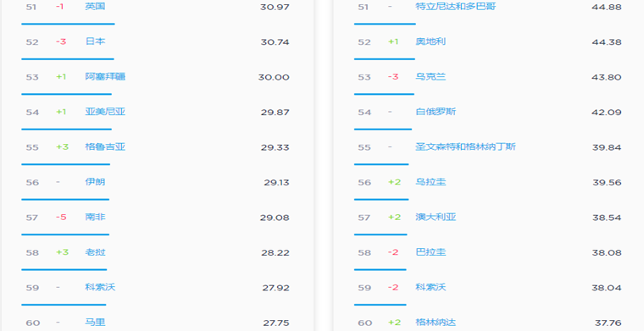Select the 老挝 link
The image size is (644, 331).
pos(95,252)
